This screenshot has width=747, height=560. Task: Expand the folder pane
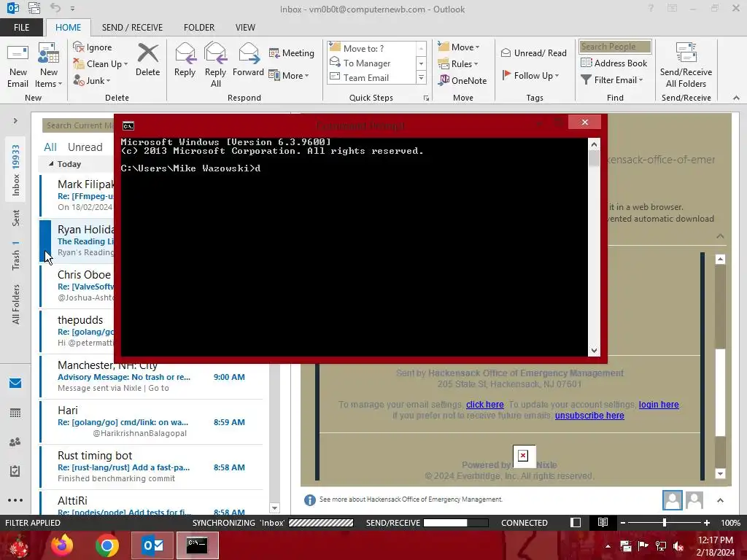[x=15, y=121]
